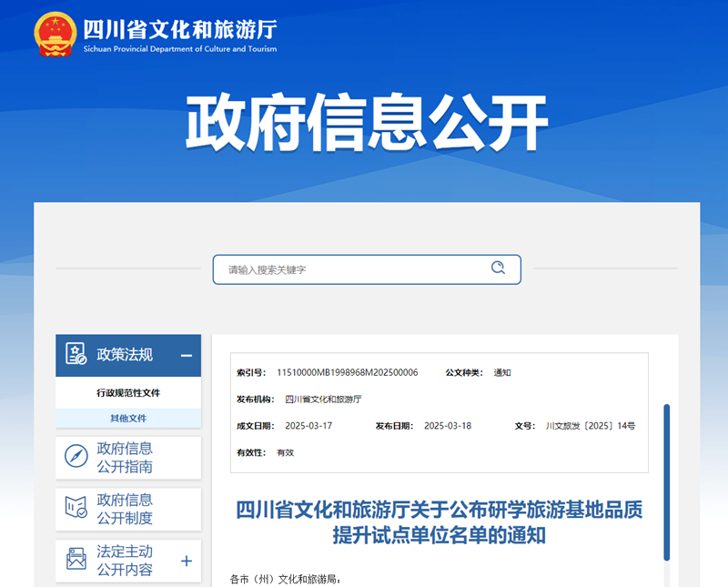Click the compass icon beside 政府信息公开指南
Screen dimensions: 728x587
click(76, 458)
